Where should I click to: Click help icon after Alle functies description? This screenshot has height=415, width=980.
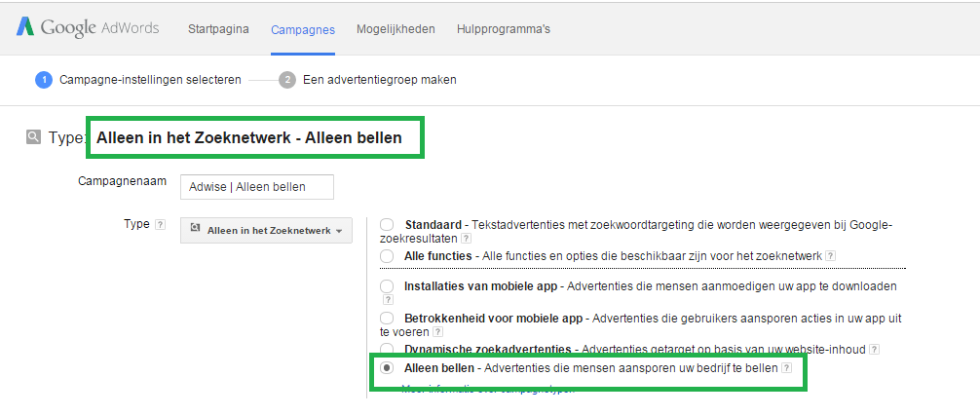(x=830, y=256)
